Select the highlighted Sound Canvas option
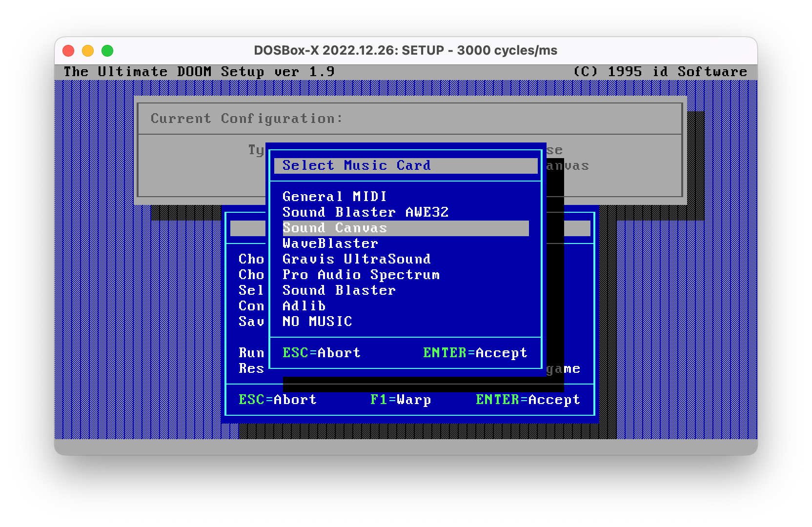 point(406,228)
